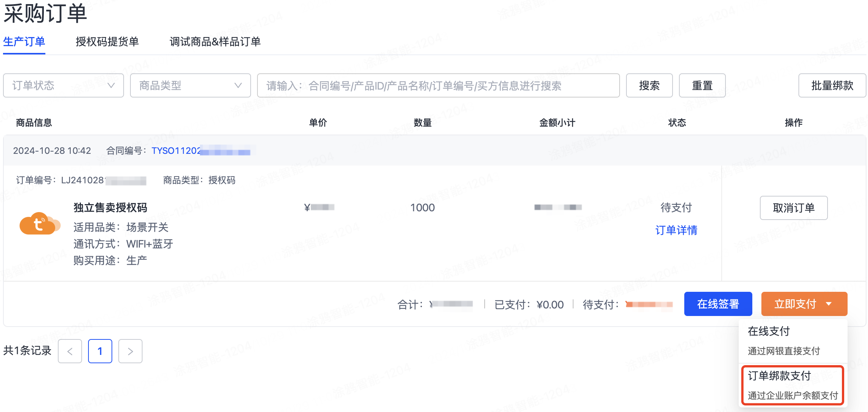Click the 商品信息 column header

tap(34, 122)
